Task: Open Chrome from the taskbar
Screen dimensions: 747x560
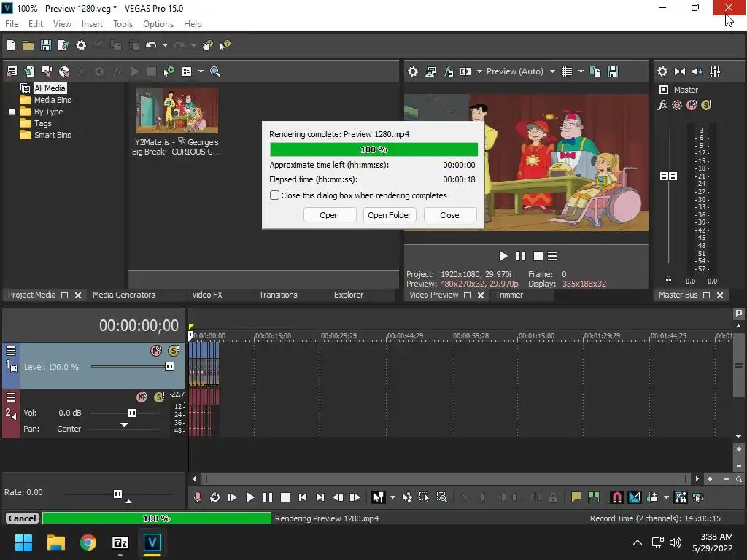Action: (88, 542)
